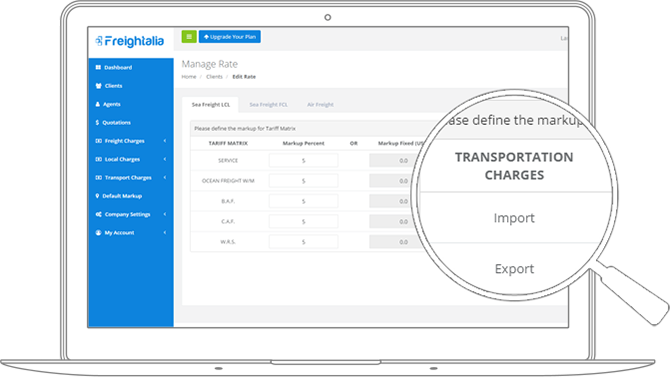This screenshot has width=670, height=378.
Task: Click the Upgrade Your Plan button
Action: point(229,37)
